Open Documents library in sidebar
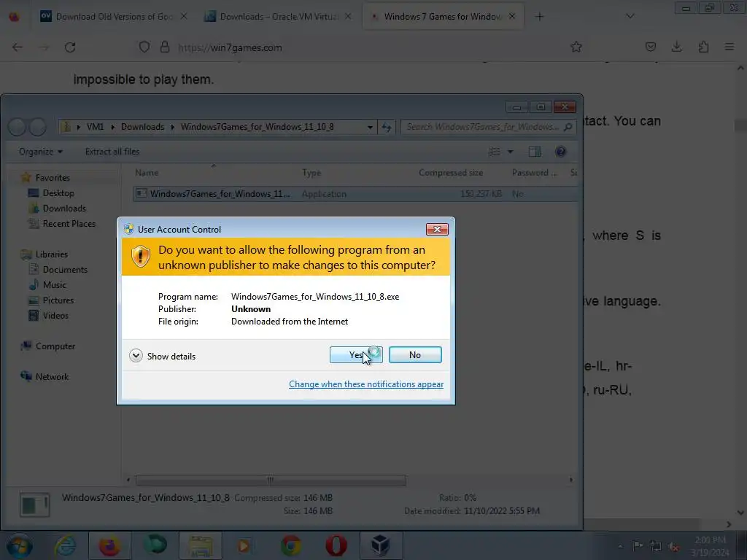 [65, 270]
